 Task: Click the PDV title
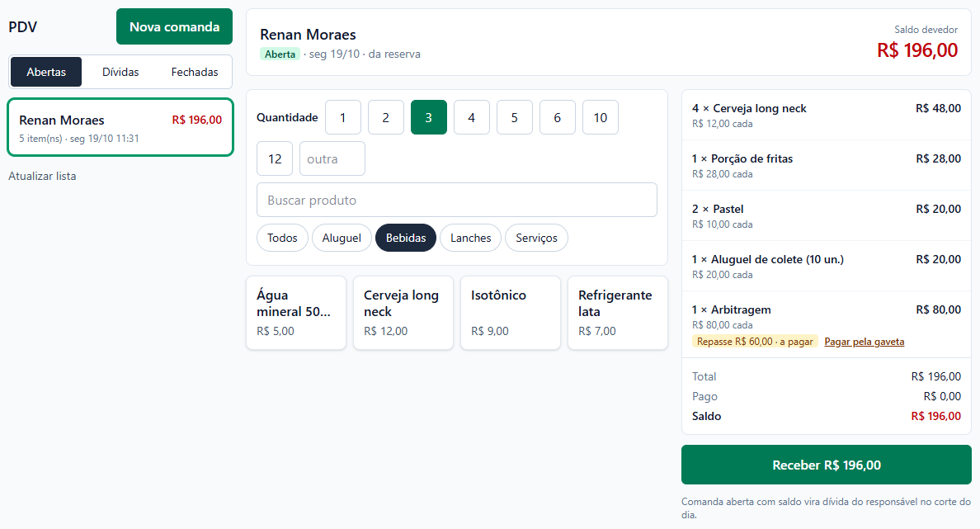[22, 27]
